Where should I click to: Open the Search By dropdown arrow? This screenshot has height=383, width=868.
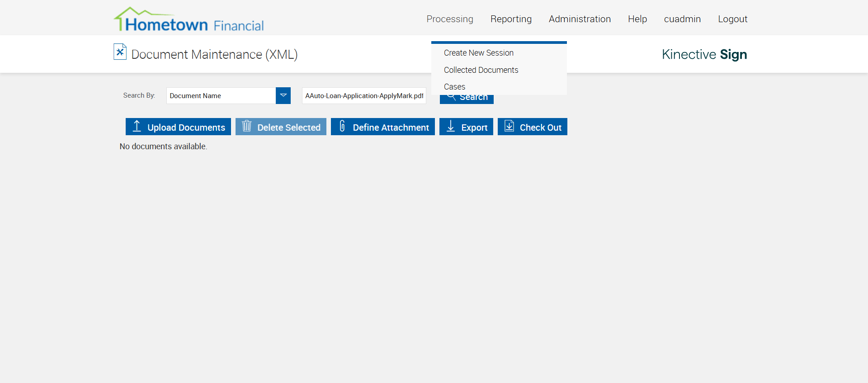point(283,95)
